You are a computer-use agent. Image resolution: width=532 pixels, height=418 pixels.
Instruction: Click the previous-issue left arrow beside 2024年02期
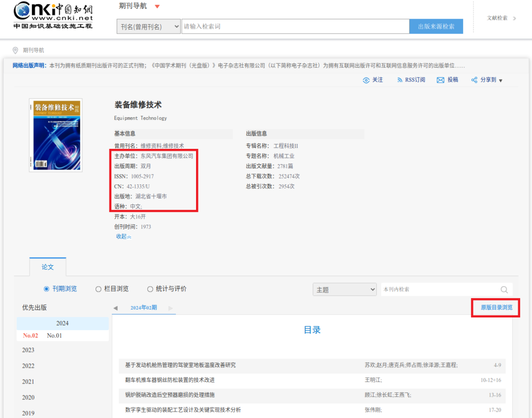pyautogui.click(x=115, y=308)
